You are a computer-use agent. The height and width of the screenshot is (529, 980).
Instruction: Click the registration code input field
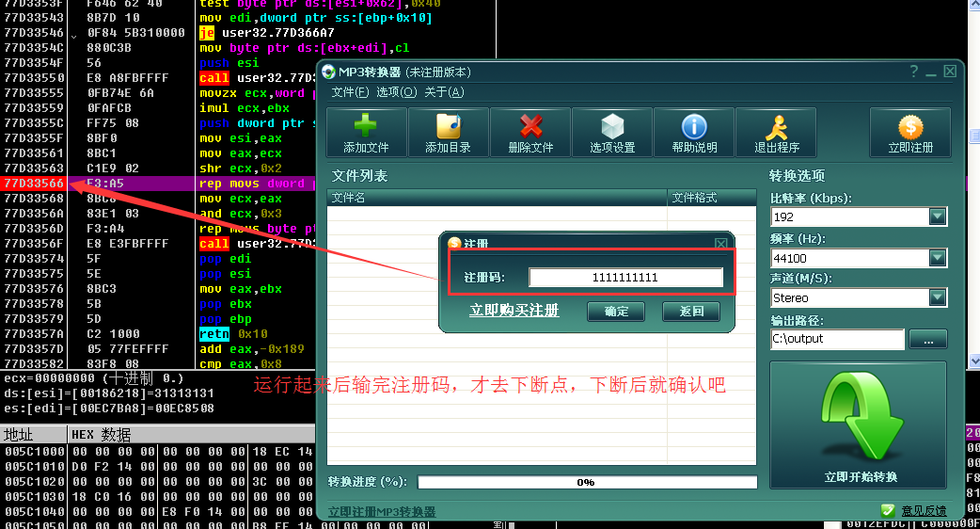(625, 278)
